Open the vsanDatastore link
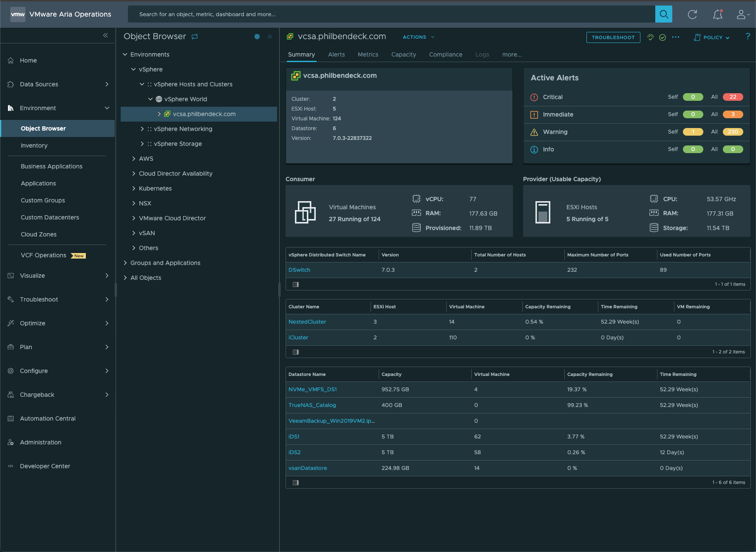Screen dimensions: 756x552 (308, 468)
